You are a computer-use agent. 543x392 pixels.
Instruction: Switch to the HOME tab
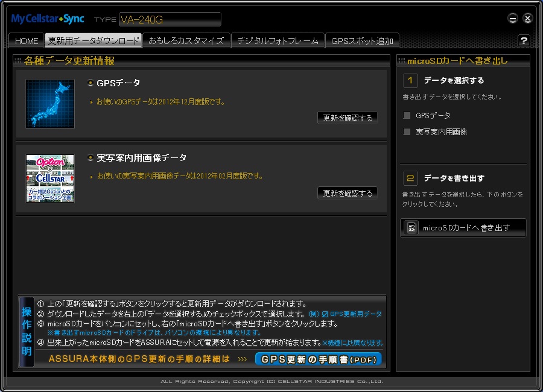27,40
